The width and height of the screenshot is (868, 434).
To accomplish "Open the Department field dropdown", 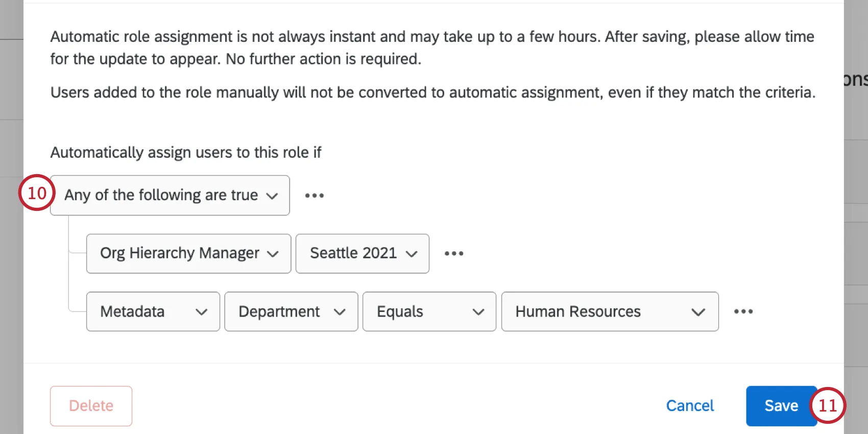I will tap(291, 311).
